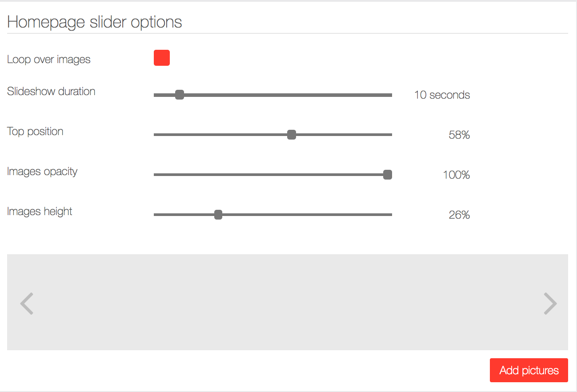The image size is (577, 392).
Task: Click the empty gray slideshow preview area
Action: coord(287,302)
